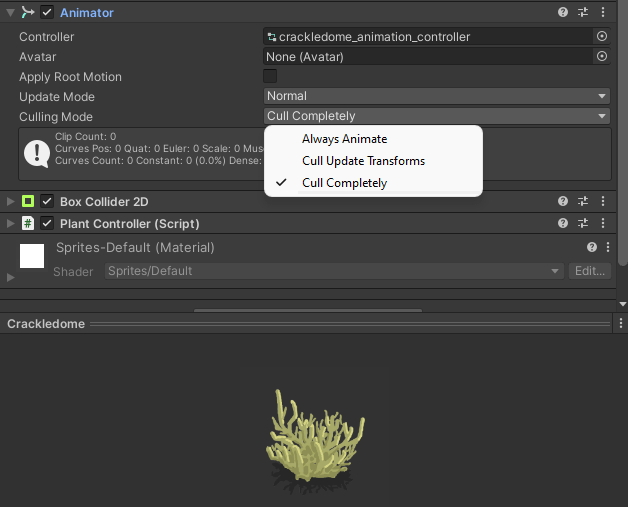Open Plant Controller script presets icon

click(583, 223)
